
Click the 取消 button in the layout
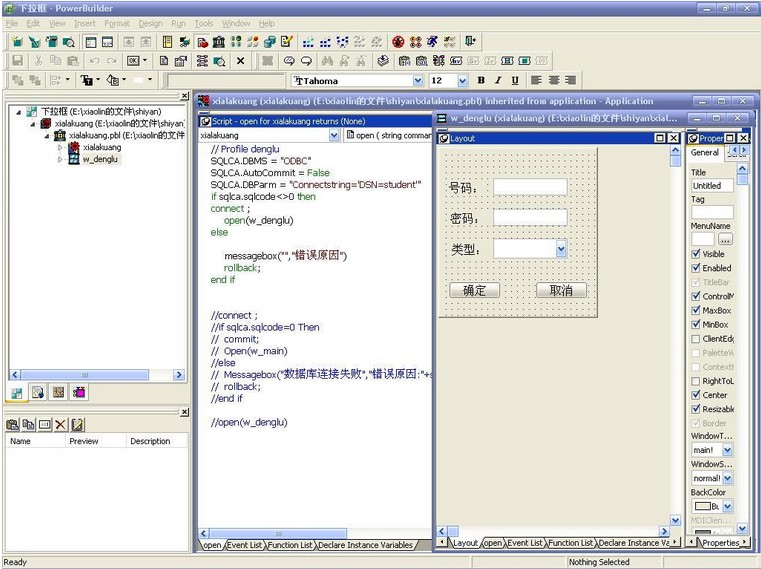561,290
